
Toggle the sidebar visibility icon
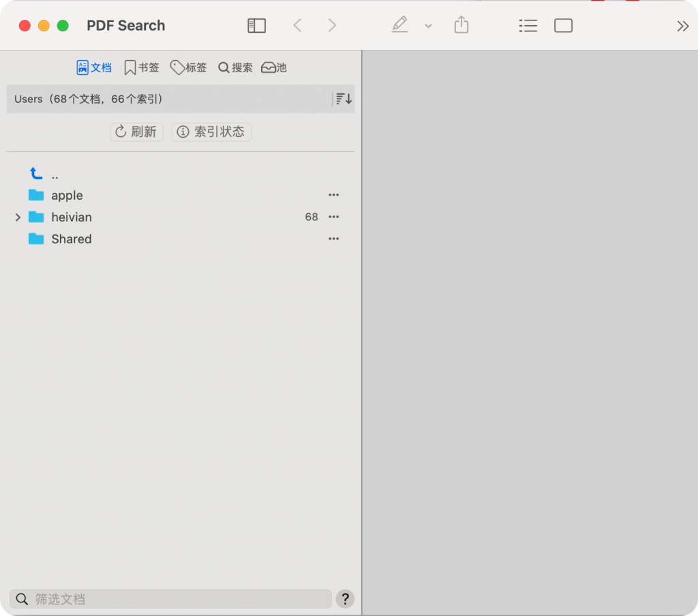point(256,25)
